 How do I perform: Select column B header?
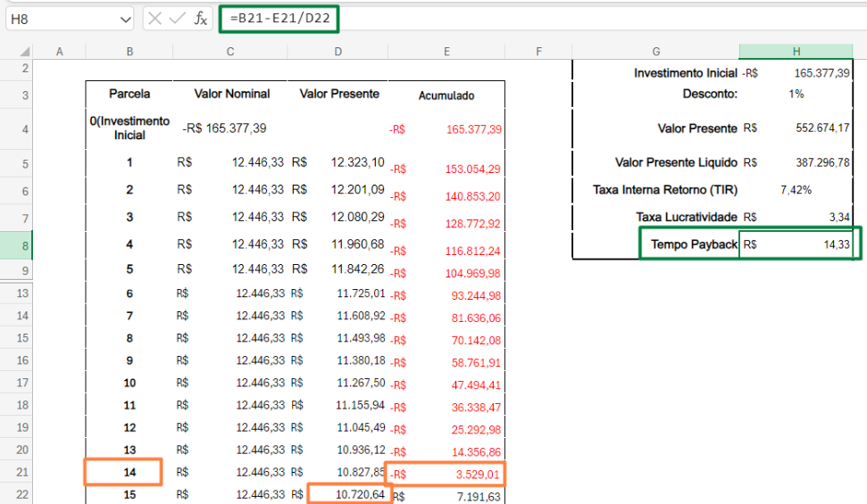click(x=129, y=52)
